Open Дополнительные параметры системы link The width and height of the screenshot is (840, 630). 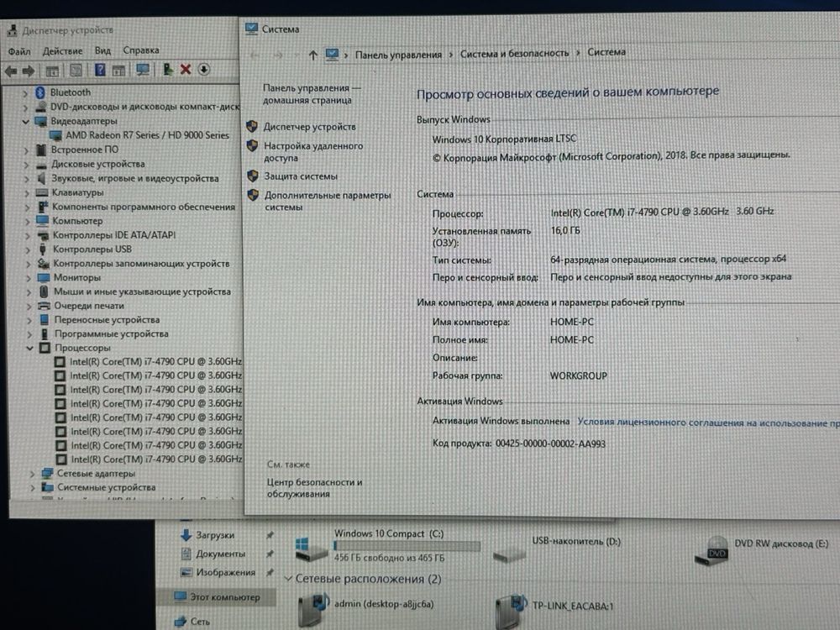328,201
